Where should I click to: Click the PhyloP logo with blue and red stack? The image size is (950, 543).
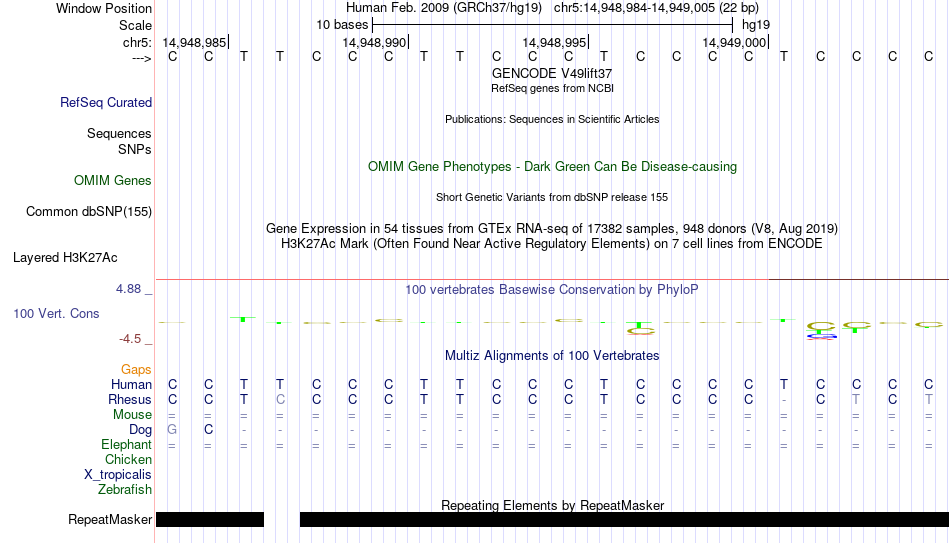[x=821, y=331]
